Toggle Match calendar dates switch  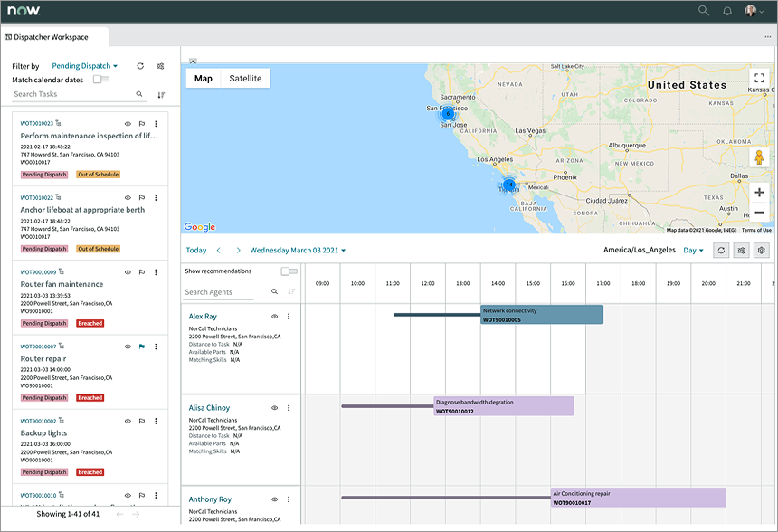coord(101,79)
